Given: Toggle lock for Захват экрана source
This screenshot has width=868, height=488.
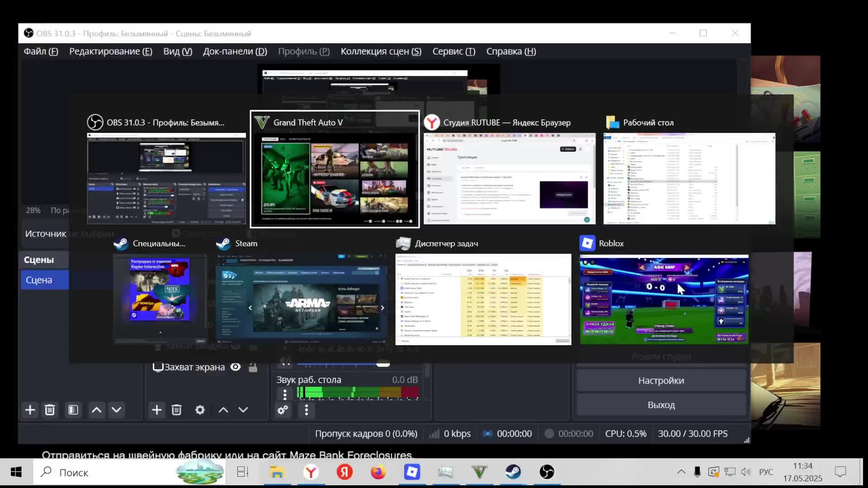Looking at the screenshot, I should 253,367.
